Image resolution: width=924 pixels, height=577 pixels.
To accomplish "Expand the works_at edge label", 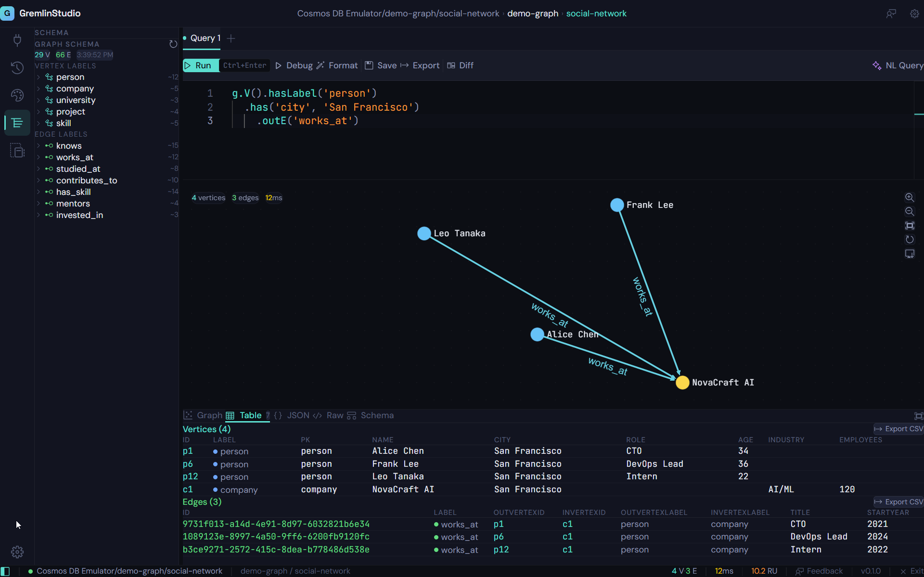I will point(38,157).
